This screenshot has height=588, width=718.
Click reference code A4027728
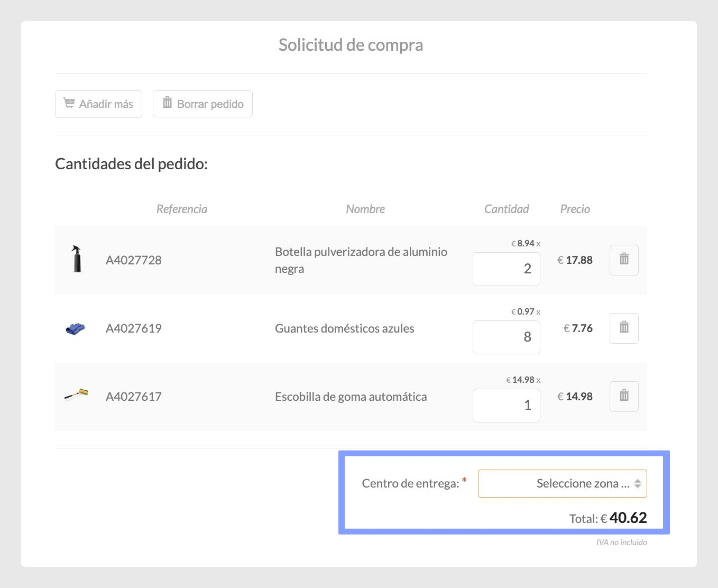click(134, 260)
